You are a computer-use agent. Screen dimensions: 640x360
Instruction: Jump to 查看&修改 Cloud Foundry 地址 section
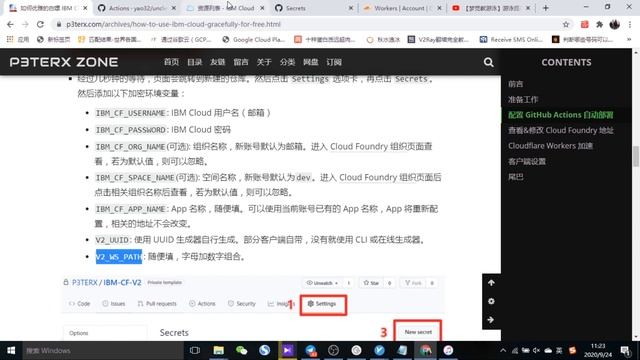(x=560, y=131)
